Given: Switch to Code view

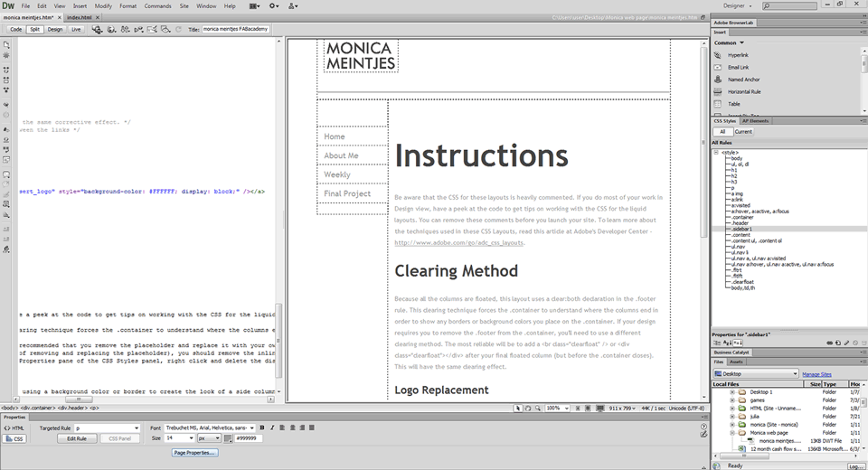Looking at the screenshot, I should 15,29.
